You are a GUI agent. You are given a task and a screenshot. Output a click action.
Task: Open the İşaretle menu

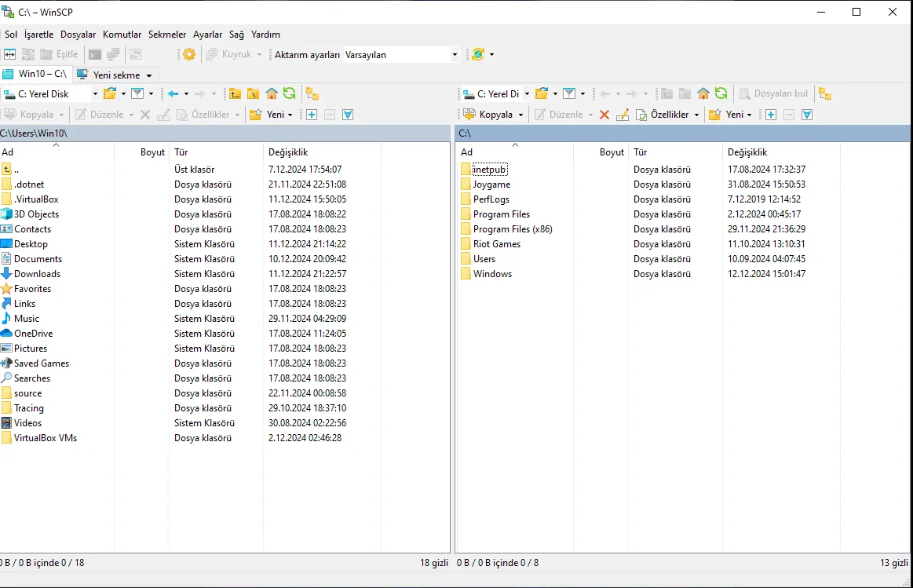point(39,35)
